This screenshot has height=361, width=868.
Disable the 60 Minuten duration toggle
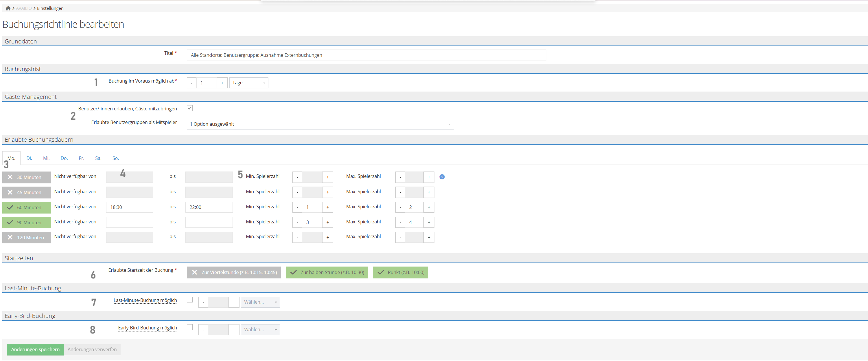[x=26, y=207]
